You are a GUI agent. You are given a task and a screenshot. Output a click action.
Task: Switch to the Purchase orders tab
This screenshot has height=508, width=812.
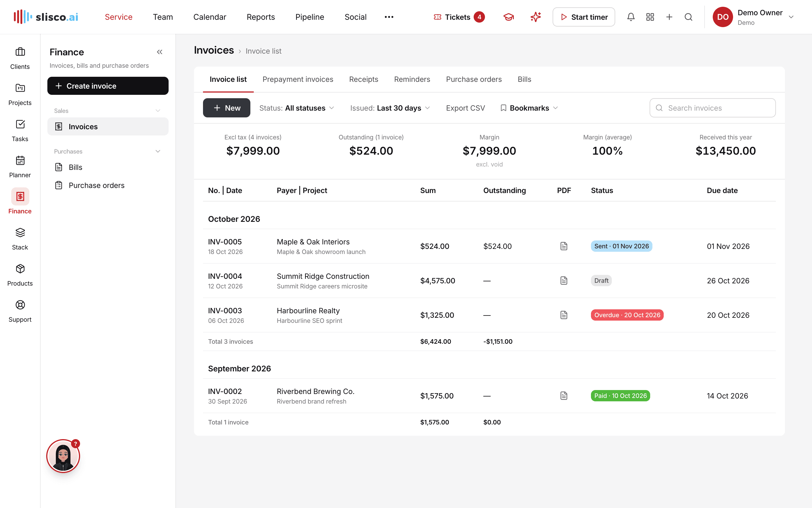click(x=474, y=79)
